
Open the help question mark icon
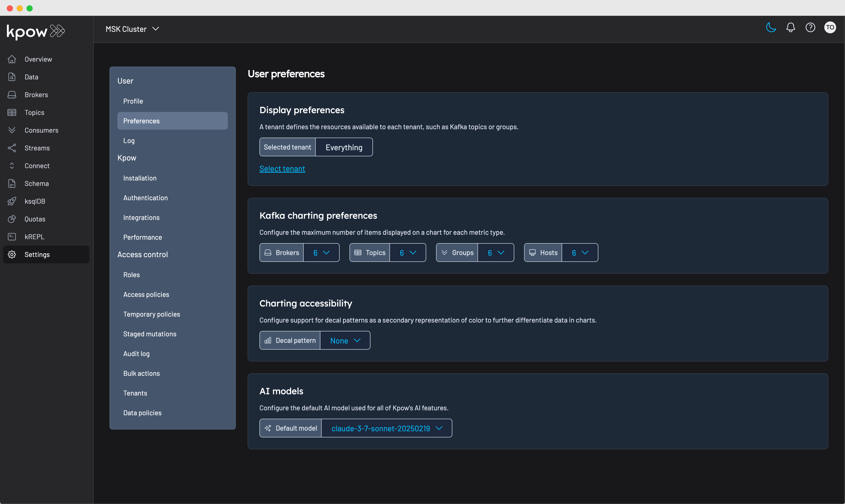(x=810, y=28)
